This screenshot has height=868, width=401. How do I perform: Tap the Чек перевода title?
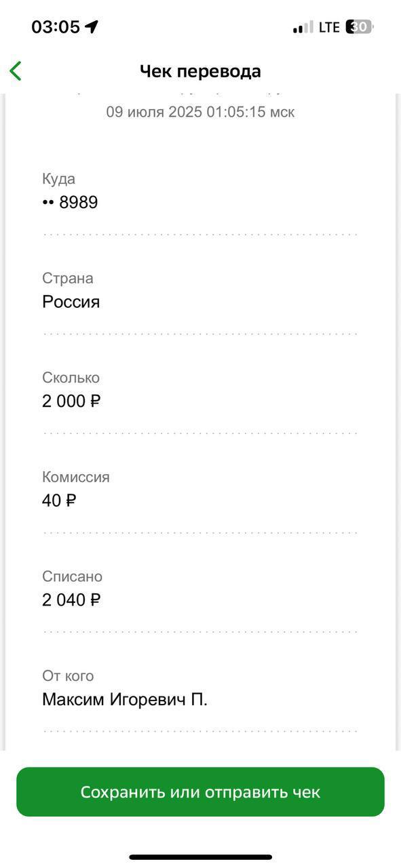point(200,71)
